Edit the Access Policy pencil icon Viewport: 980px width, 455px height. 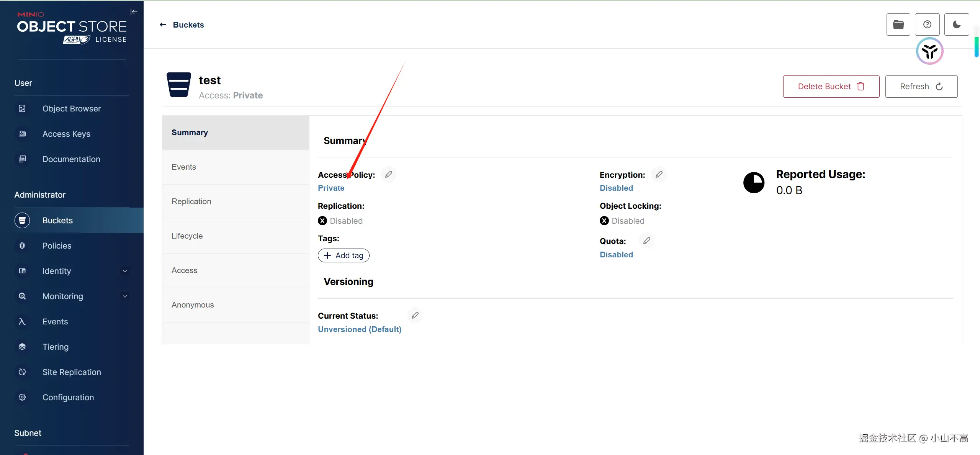click(x=389, y=175)
